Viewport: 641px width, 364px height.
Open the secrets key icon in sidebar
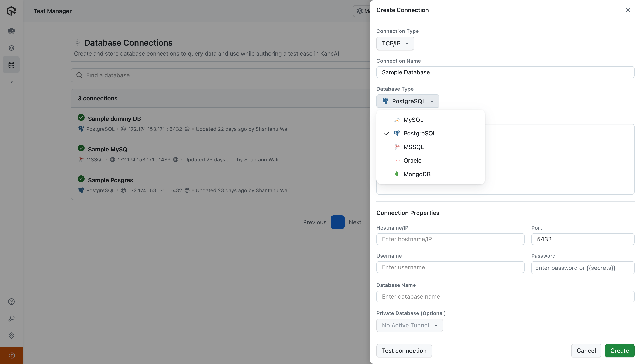pos(11,319)
